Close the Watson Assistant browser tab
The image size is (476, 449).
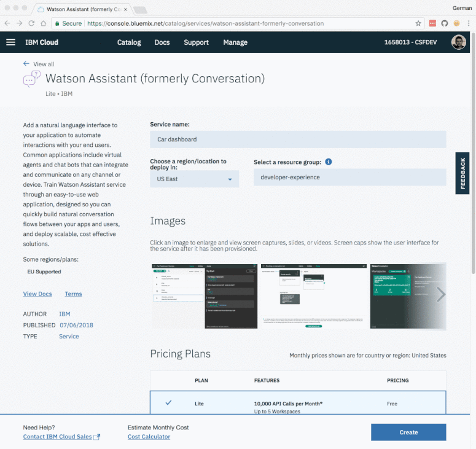coord(125,9)
